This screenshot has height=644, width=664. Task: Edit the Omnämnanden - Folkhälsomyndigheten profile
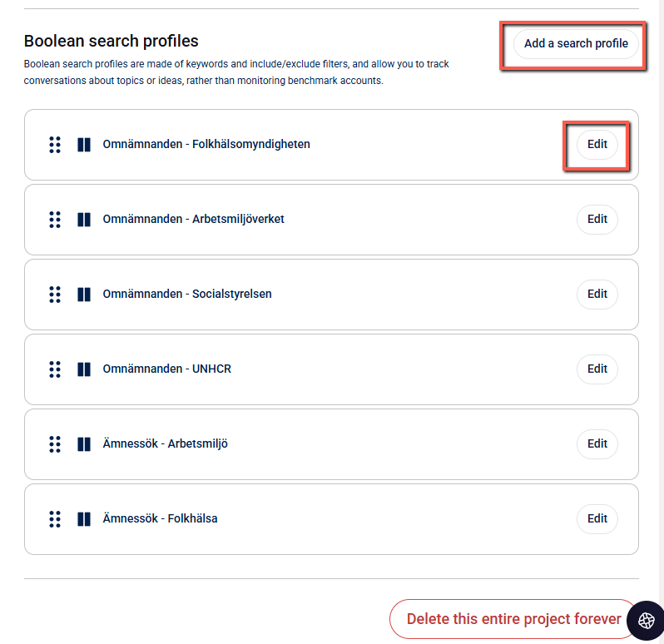pos(597,145)
